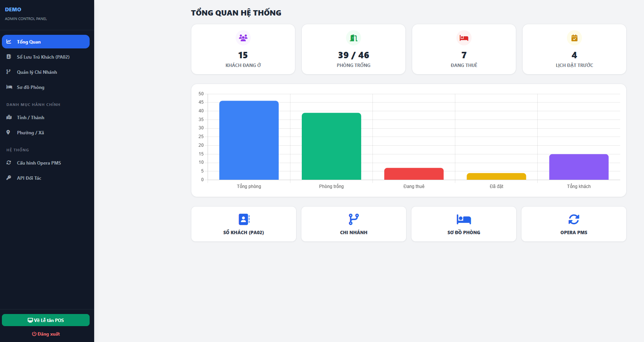Open the SỔ KHÁCH (PA02) shortcut card

click(244, 224)
